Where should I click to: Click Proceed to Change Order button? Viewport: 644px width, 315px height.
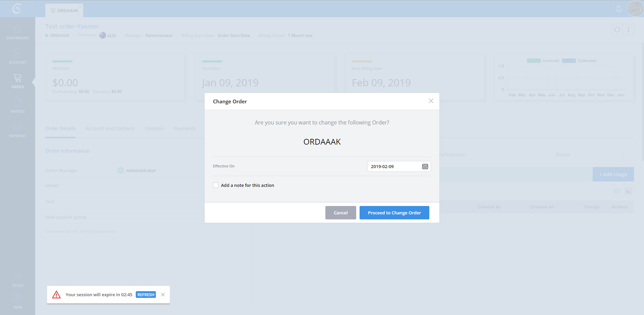[x=394, y=213]
